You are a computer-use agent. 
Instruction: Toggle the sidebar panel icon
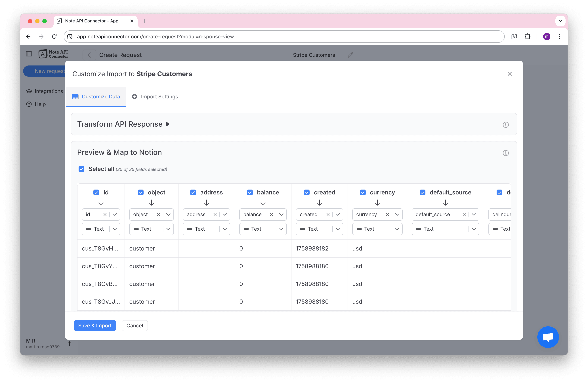(29, 54)
